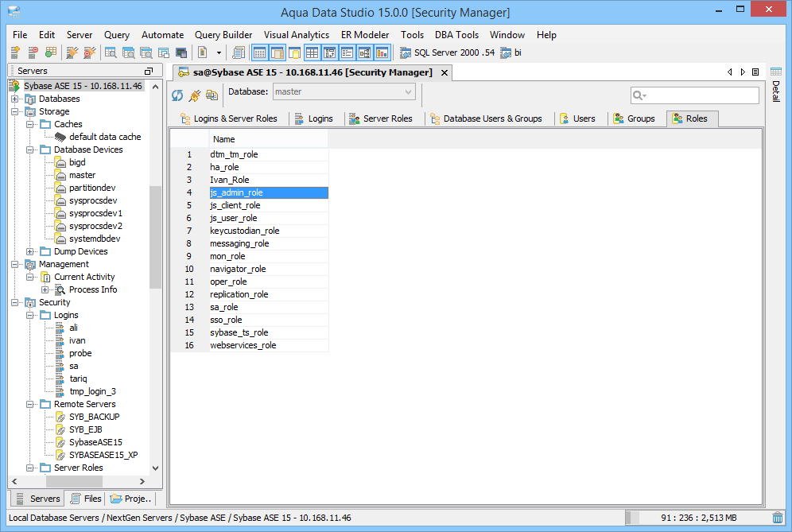Viewport: 792px width, 532px height.
Task: Open the Query Builder menu
Action: click(x=223, y=35)
